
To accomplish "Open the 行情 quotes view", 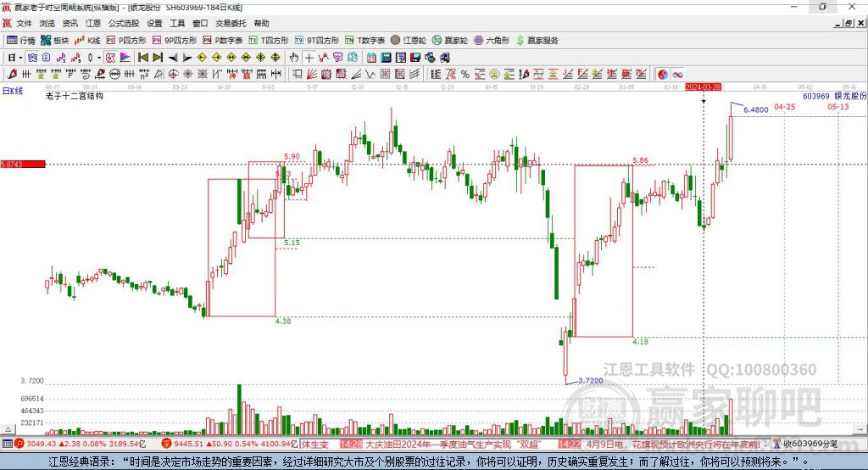I will pyautogui.click(x=21, y=41).
